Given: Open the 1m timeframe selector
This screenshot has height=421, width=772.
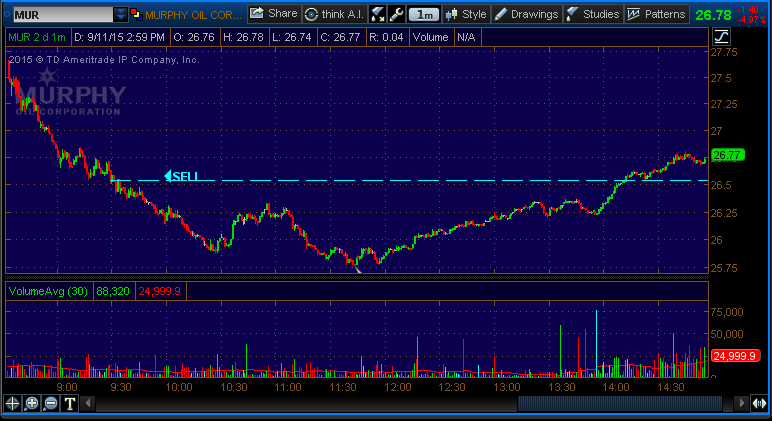Looking at the screenshot, I should [425, 14].
